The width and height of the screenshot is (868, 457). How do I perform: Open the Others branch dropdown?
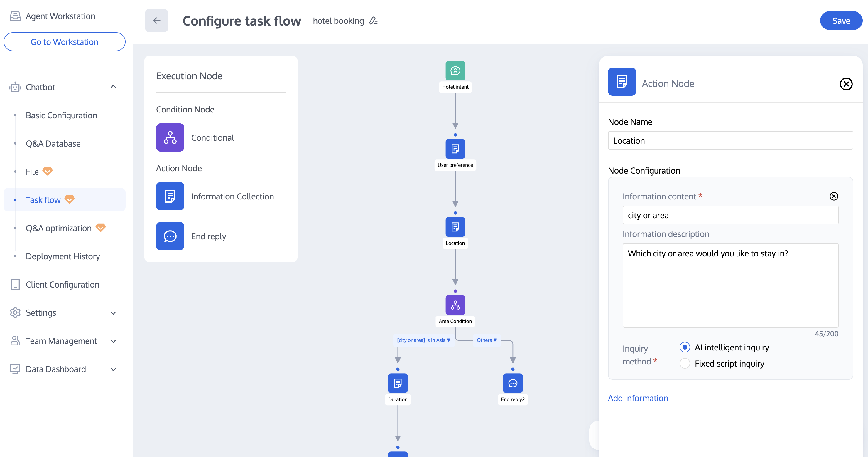click(x=486, y=340)
